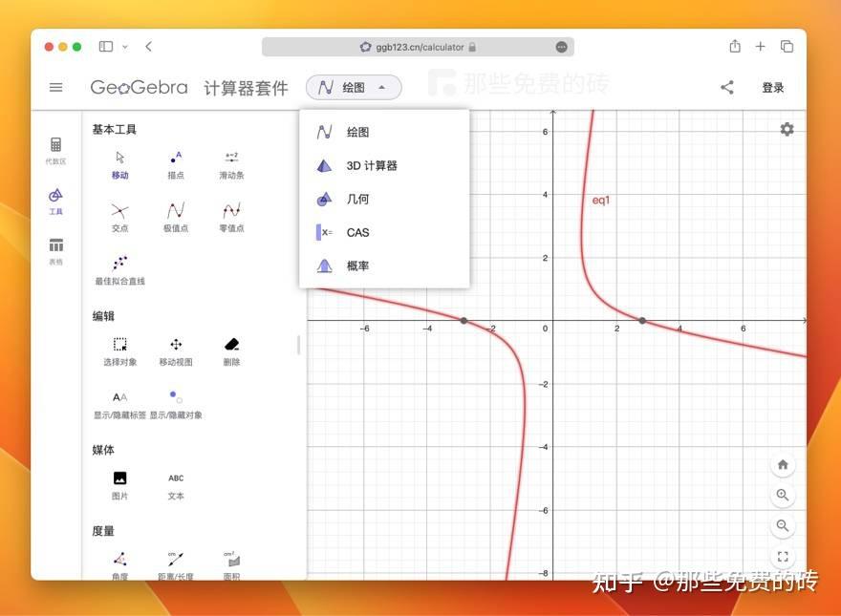Select the 交点 intersection tool
The height and width of the screenshot is (616, 841).
point(119,215)
